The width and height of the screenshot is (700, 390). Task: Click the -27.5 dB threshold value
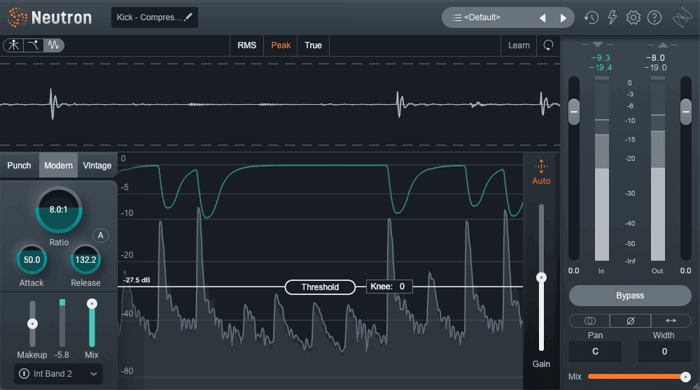137,280
